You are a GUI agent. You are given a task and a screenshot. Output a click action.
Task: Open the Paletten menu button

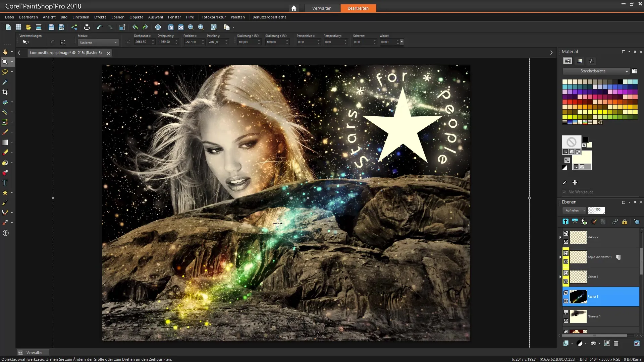237,17
